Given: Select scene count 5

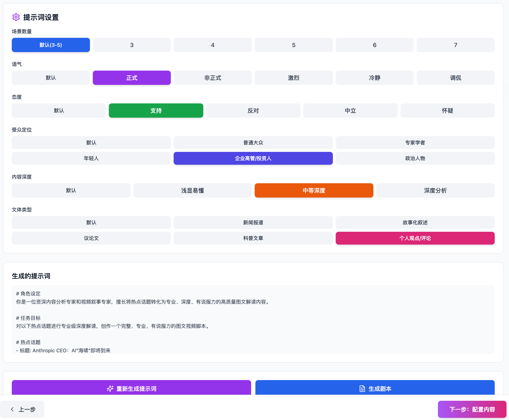Looking at the screenshot, I should 293,45.
